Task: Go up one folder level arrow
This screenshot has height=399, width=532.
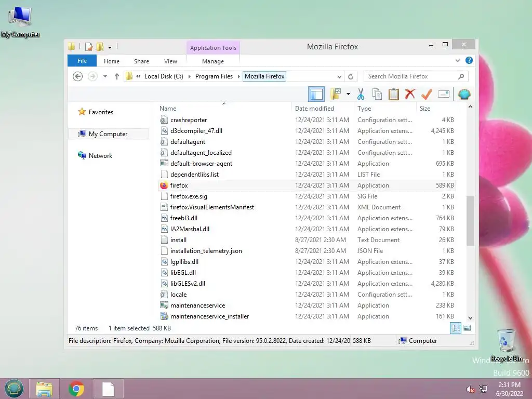Action: tap(117, 76)
